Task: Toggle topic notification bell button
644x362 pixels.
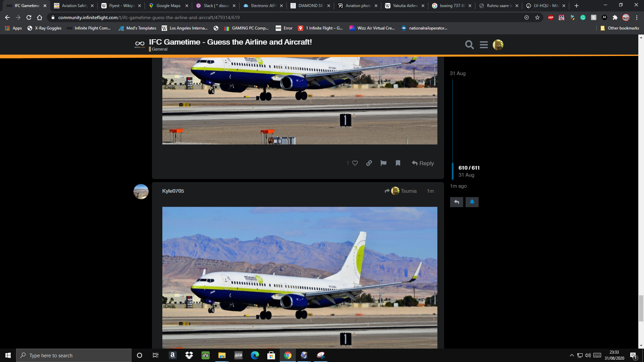Action: [472, 202]
